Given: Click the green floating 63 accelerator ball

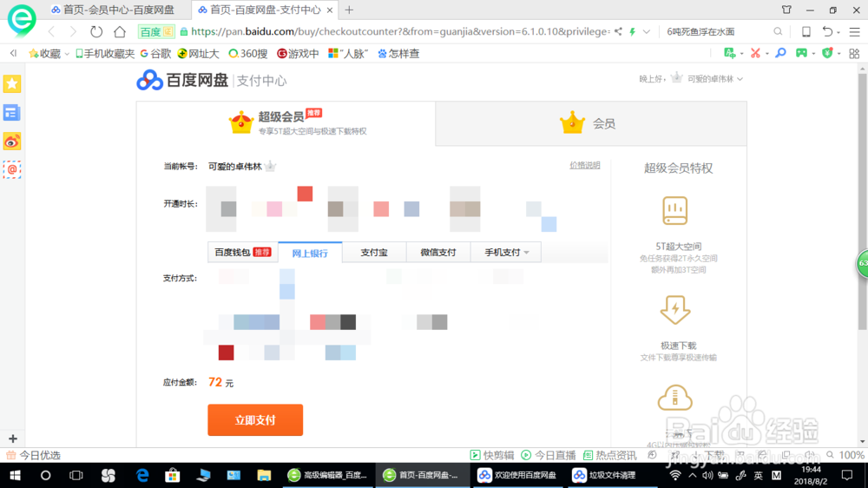Looking at the screenshot, I should click(863, 264).
